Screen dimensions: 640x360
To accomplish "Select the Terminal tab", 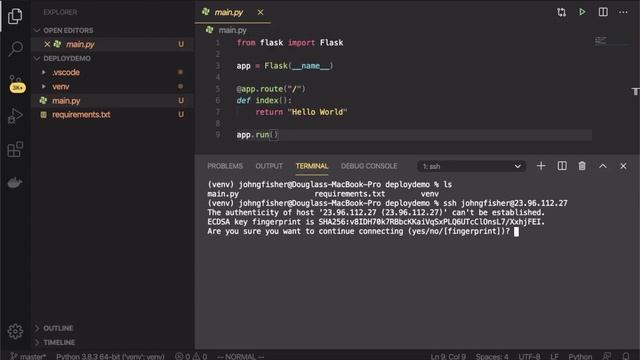I will [x=312, y=166].
